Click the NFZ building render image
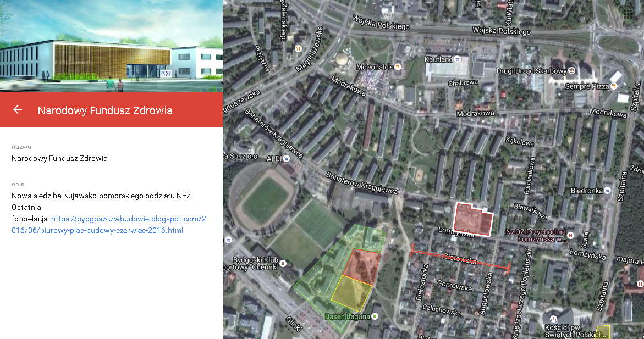The height and width of the screenshot is (339, 644). pos(111,46)
